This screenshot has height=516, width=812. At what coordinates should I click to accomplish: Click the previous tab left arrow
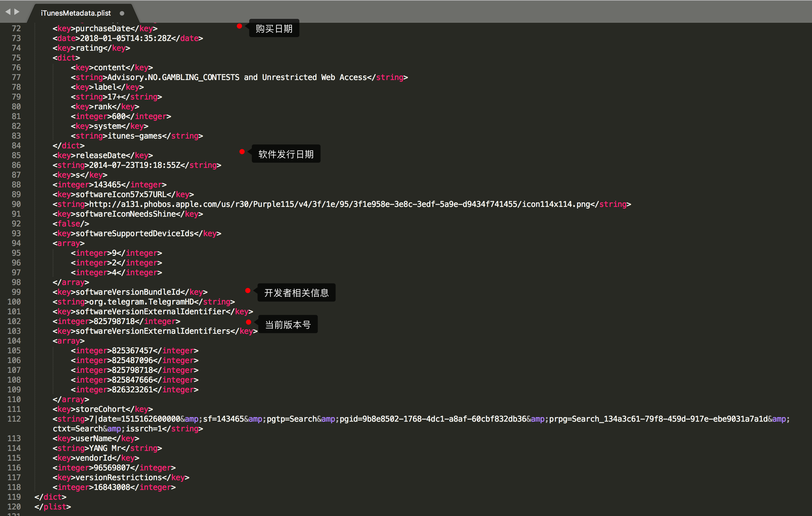tap(8, 12)
